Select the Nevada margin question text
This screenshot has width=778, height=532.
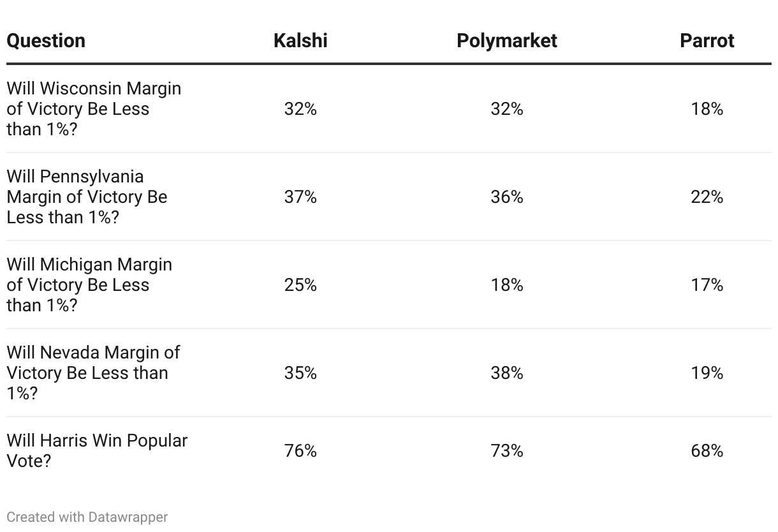(x=93, y=373)
